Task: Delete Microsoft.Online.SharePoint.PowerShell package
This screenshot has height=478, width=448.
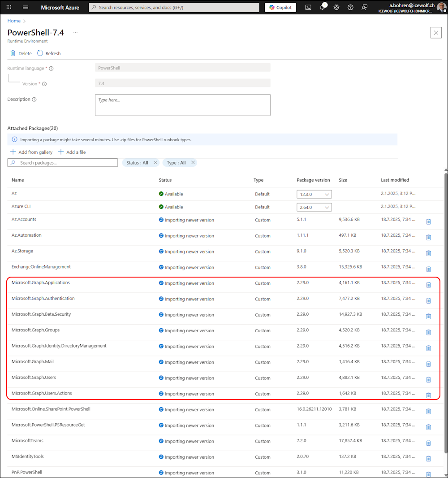Action: point(428,412)
